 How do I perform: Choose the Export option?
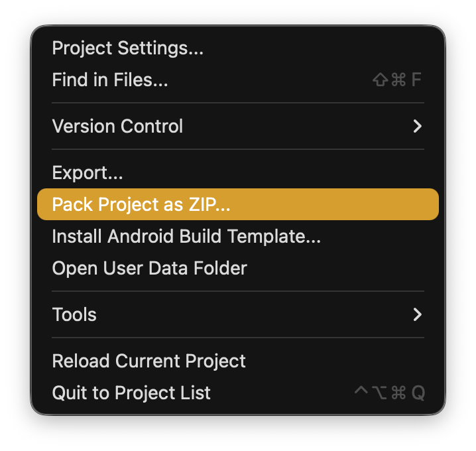[88, 173]
